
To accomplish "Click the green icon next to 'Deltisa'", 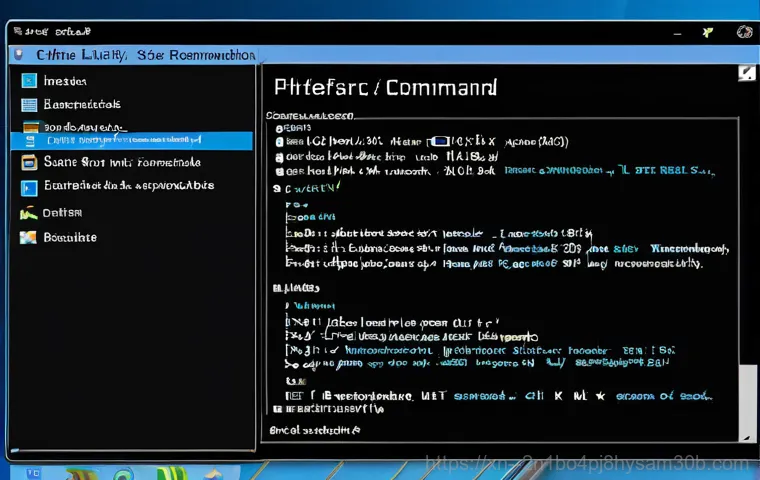I will pyautogui.click(x=28, y=213).
